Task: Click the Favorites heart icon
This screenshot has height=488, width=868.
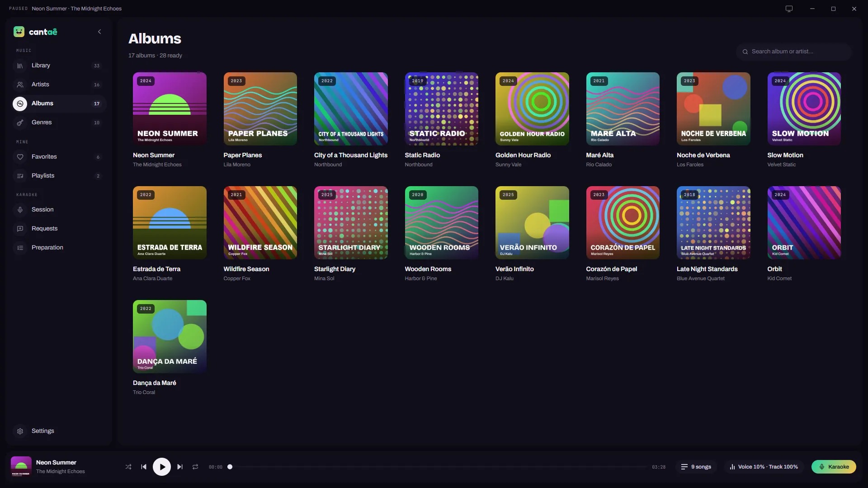Action: click(20, 157)
